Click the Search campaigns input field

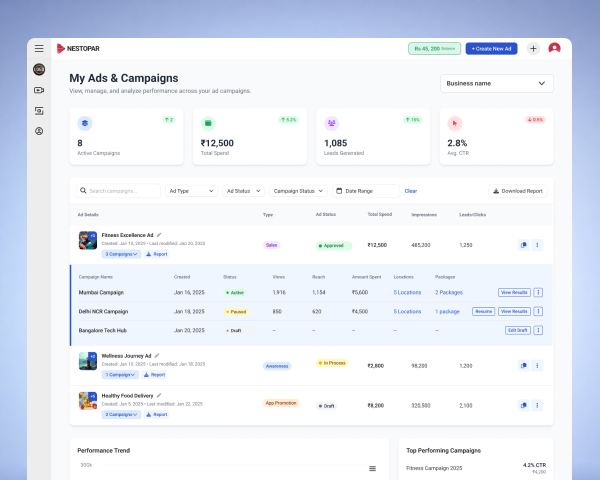pyautogui.click(x=118, y=191)
